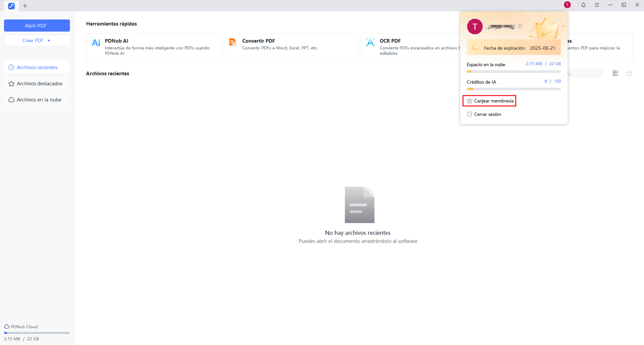644x345 pixels.
Task: Select Archivos destacados in sidebar
Action: click(x=37, y=83)
